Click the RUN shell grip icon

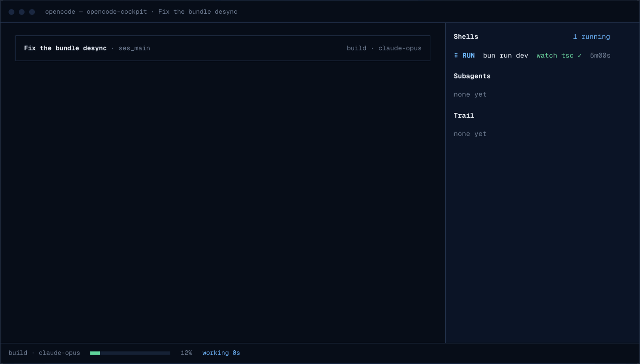[x=456, y=56]
